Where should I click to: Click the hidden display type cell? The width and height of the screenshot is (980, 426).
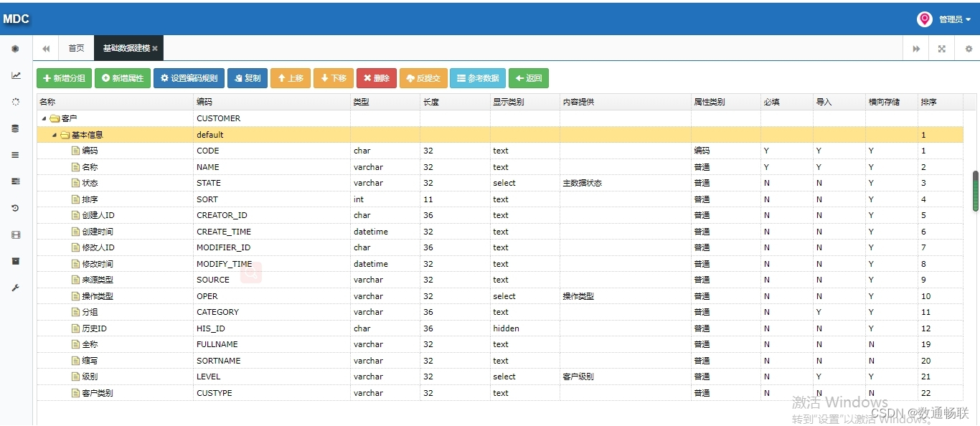(x=525, y=328)
